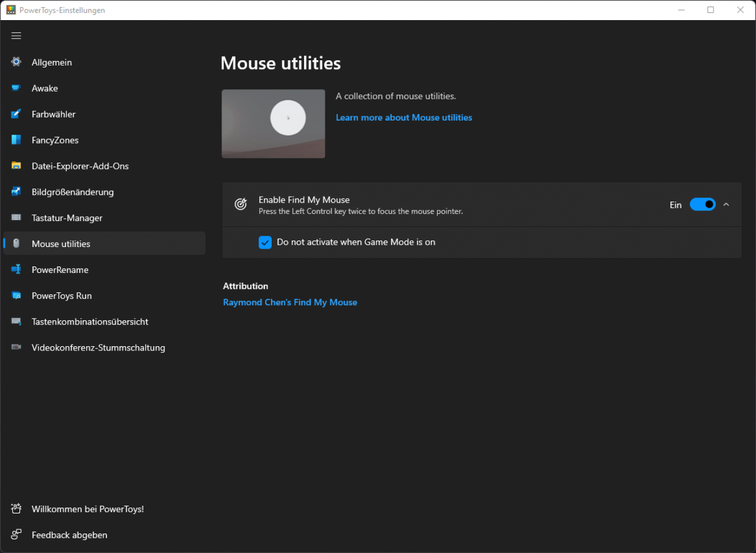This screenshot has width=756, height=553.
Task: Click the Find My Mouse target icon
Action: pos(240,204)
